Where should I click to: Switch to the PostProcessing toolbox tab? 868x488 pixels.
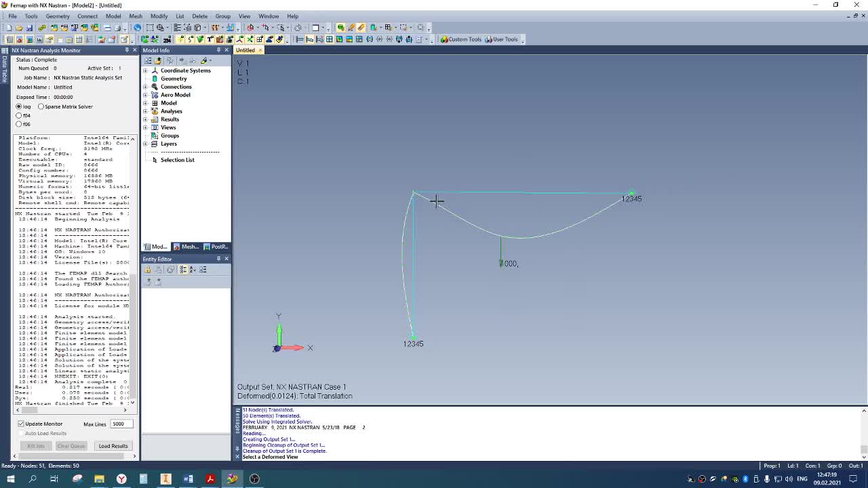pyautogui.click(x=216, y=247)
